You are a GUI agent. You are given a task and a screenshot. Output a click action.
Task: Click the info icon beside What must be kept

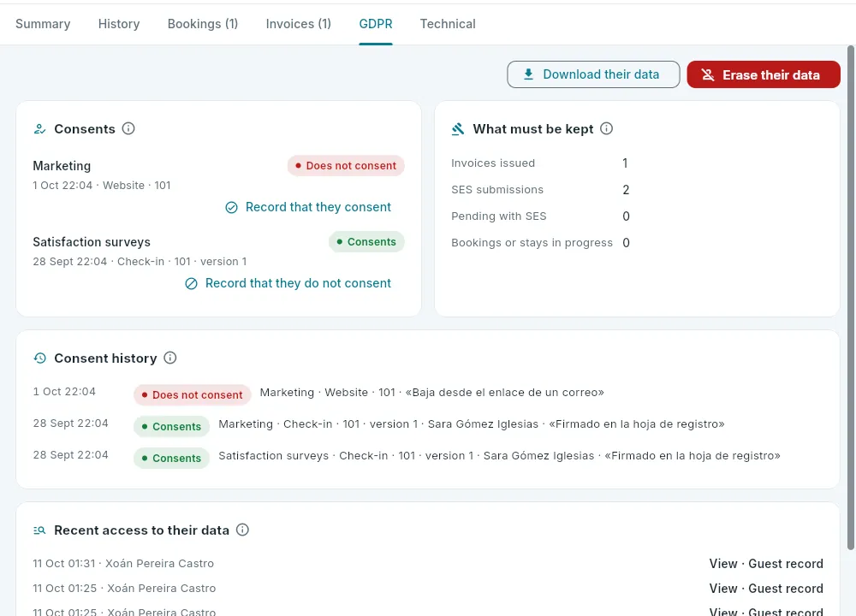607,129
